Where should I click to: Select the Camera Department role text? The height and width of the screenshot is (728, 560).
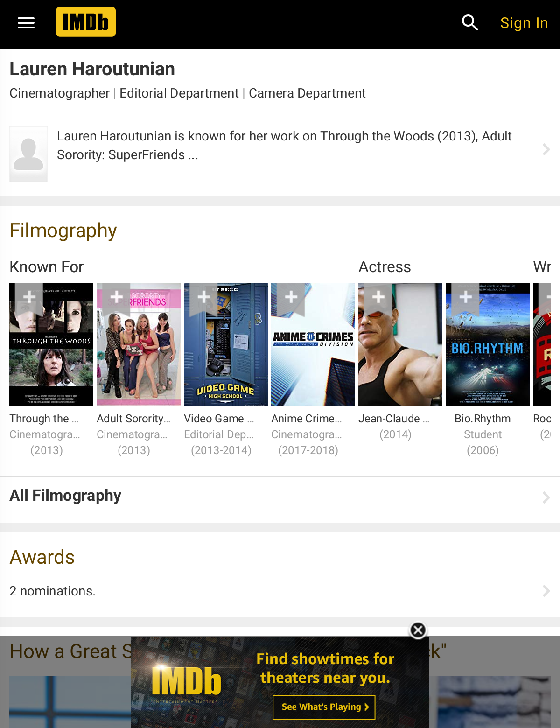click(x=307, y=93)
